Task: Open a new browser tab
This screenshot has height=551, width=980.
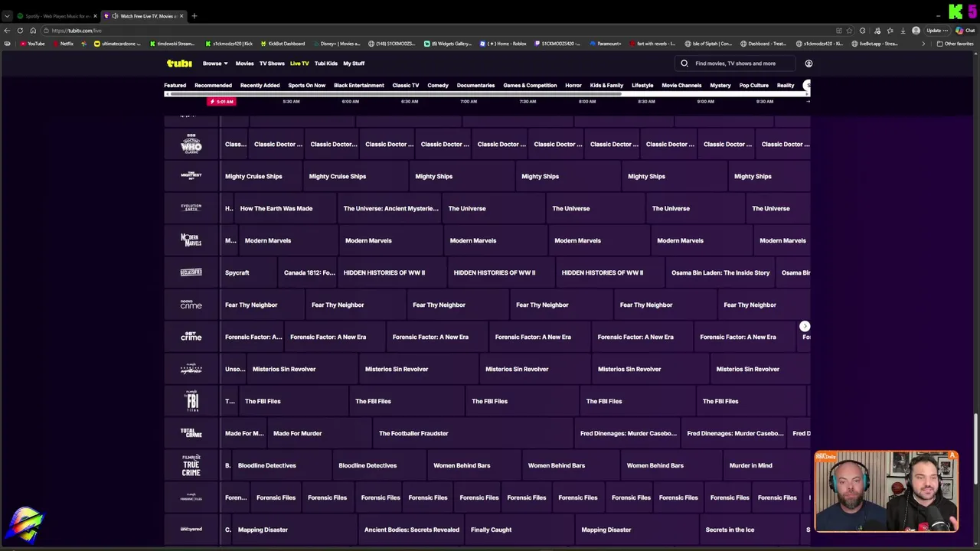Action: pos(194,16)
